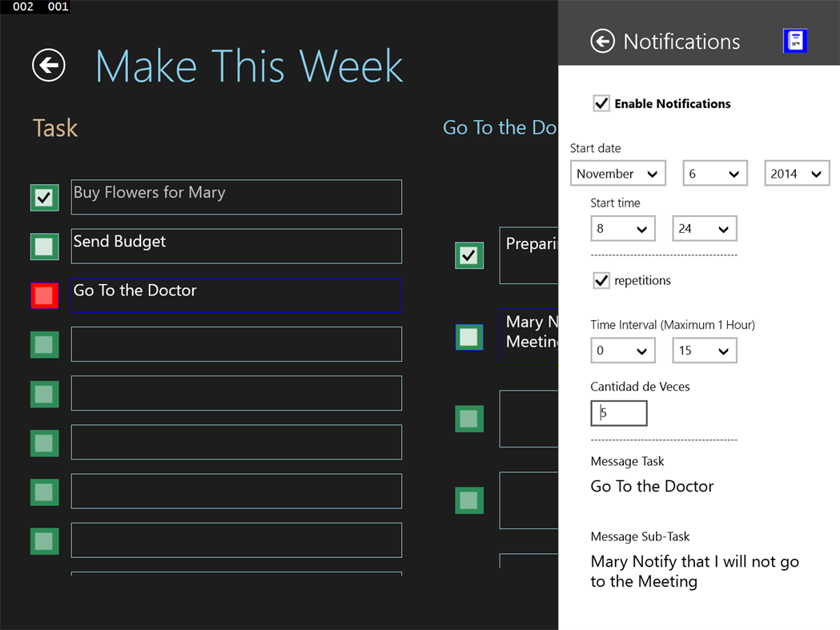Viewport: 840px width, 630px height.
Task: Select the Go To the Doctor task field
Action: [x=236, y=295]
